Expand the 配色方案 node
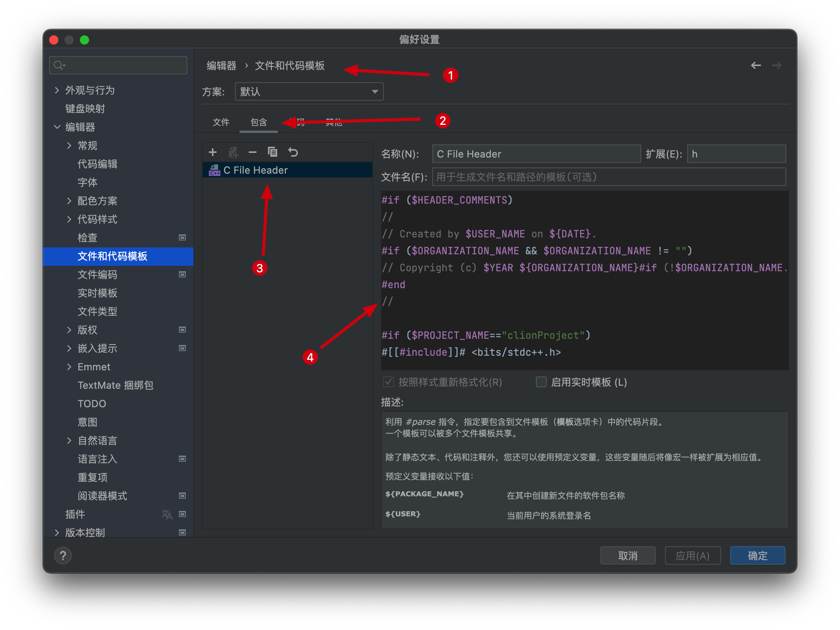This screenshot has width=840, height=630. (69, 201)
